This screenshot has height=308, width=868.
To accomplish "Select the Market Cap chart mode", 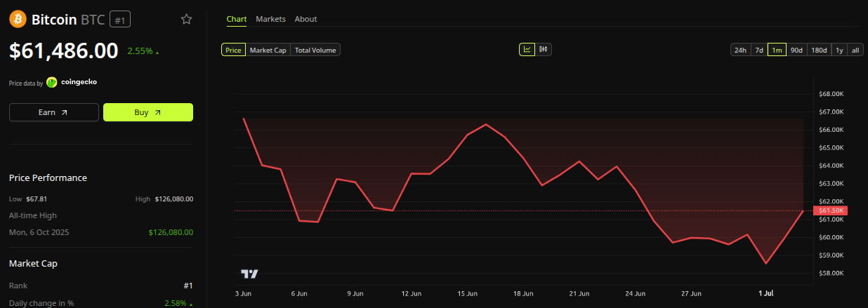I will point(268,50).
